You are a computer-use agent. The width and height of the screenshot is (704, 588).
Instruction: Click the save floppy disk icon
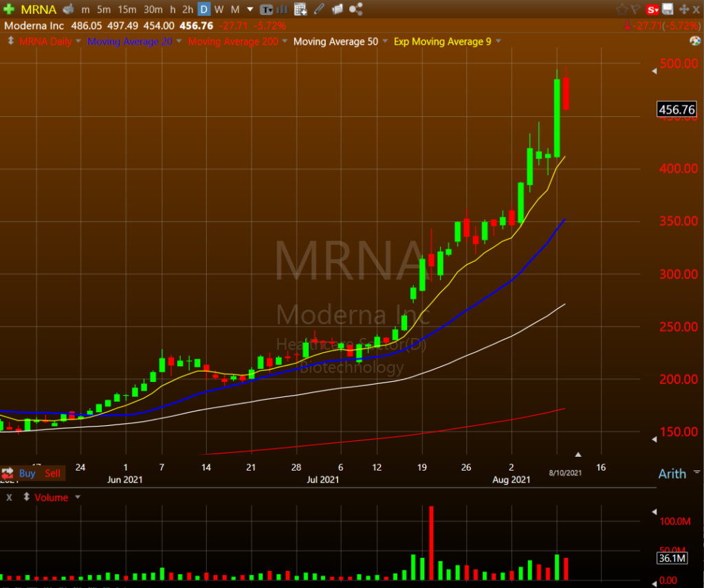click(x=668, y=9)
